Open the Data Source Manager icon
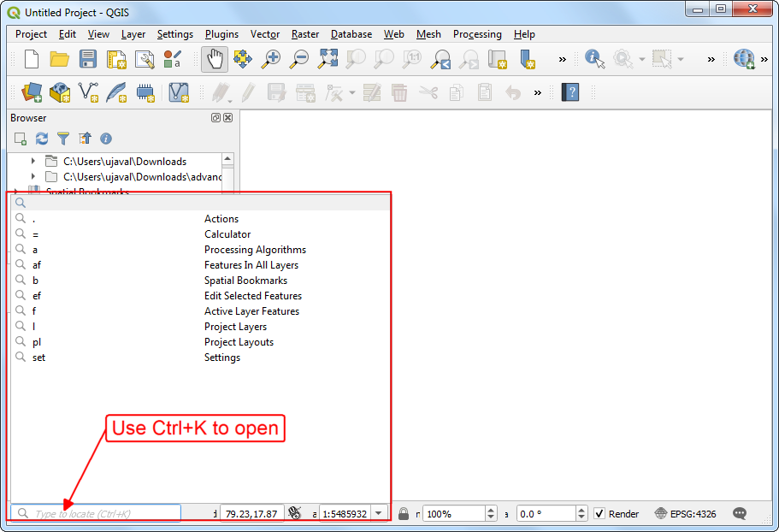779x532 pixels. (32, 93)
